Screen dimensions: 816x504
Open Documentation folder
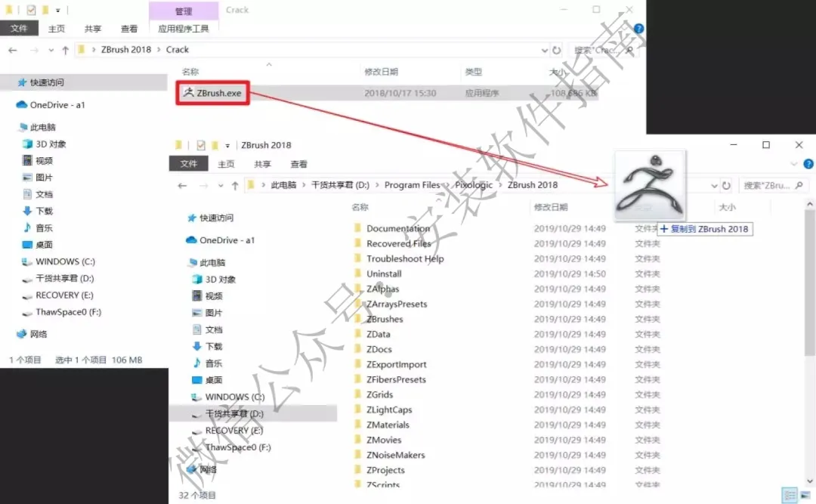tap(398, 228)
